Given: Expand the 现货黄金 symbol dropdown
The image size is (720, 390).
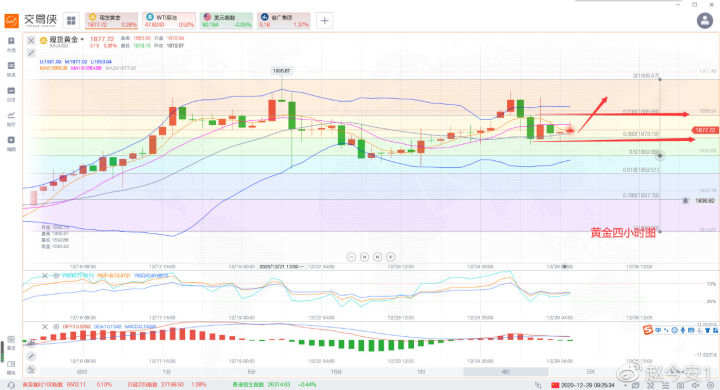Looking at the screenshot, I should coord(82,40).
